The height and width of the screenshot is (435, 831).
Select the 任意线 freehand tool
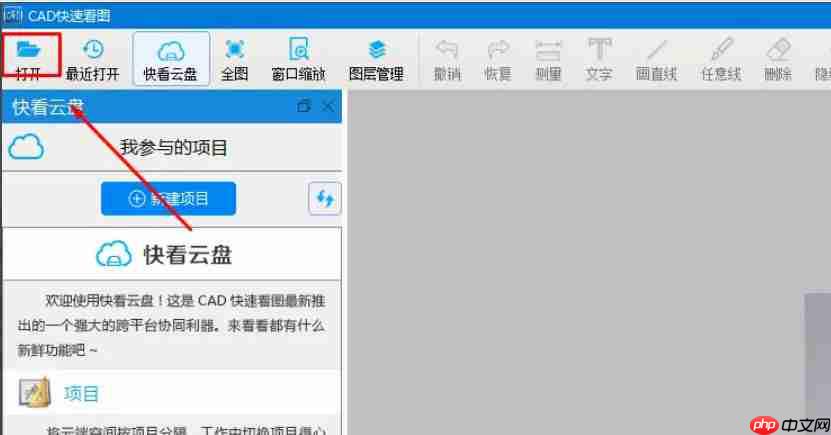click(721, 59)
